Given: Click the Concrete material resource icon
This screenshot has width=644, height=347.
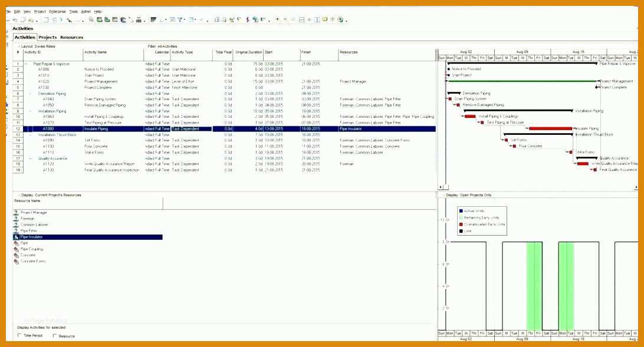Looking at the screenshot, I should (16, 255).
